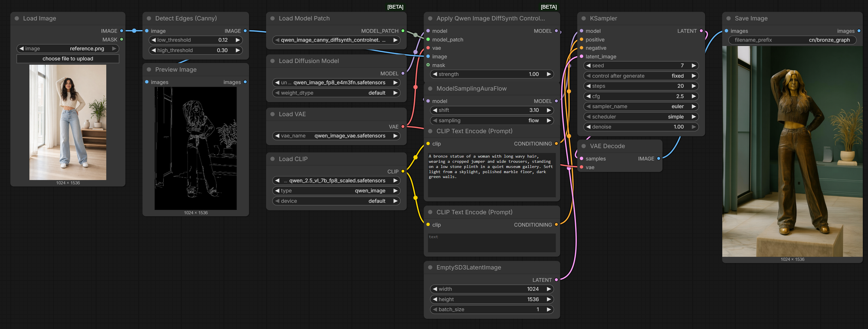Increase steps with right arrow
Viewport: 868px width, 329px height.
click(x=694, y=86)
